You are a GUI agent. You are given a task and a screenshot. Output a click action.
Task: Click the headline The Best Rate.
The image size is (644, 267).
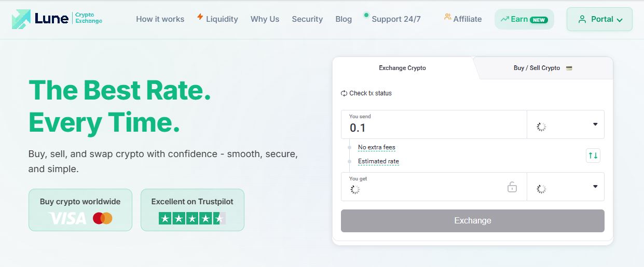[120, 90]
